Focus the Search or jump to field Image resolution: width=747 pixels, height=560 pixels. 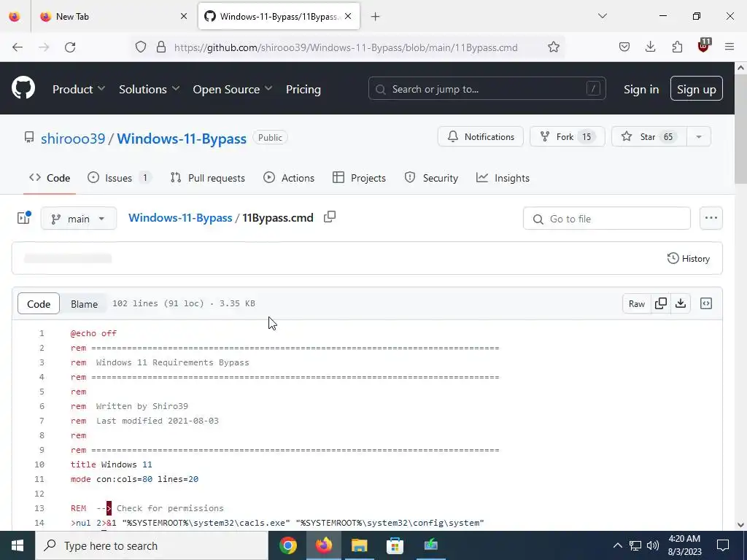tap(487, 88)
